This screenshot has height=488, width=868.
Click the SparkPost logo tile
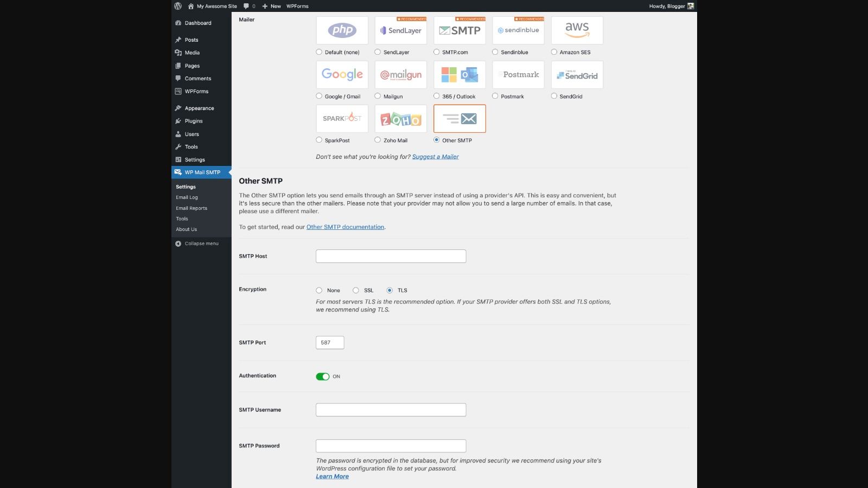pyautogui.click(x=342, y=118)
